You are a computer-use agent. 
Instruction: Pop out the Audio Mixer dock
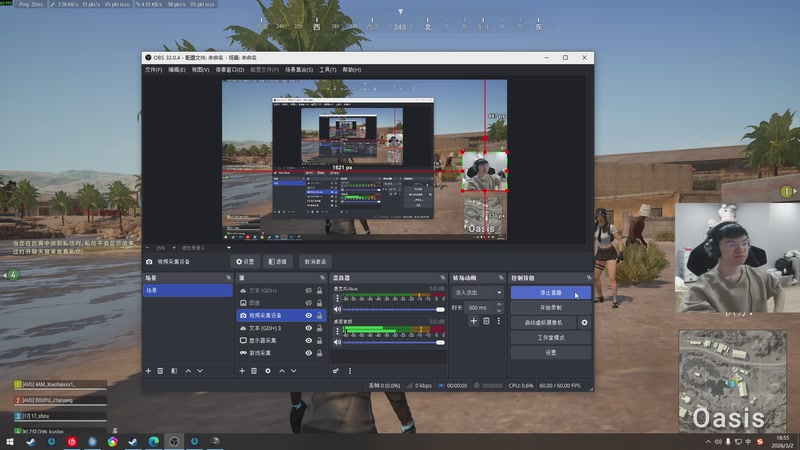tap(442, 278)
